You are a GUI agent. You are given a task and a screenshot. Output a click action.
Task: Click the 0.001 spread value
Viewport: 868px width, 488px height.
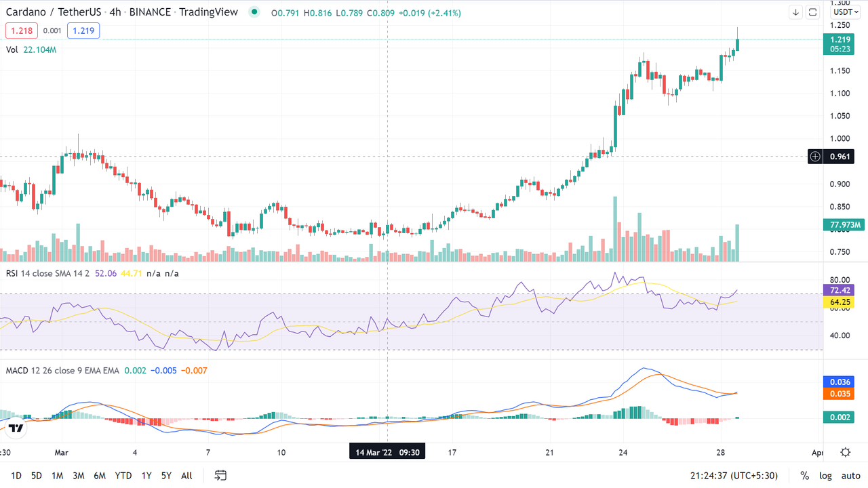coord(52,30)
